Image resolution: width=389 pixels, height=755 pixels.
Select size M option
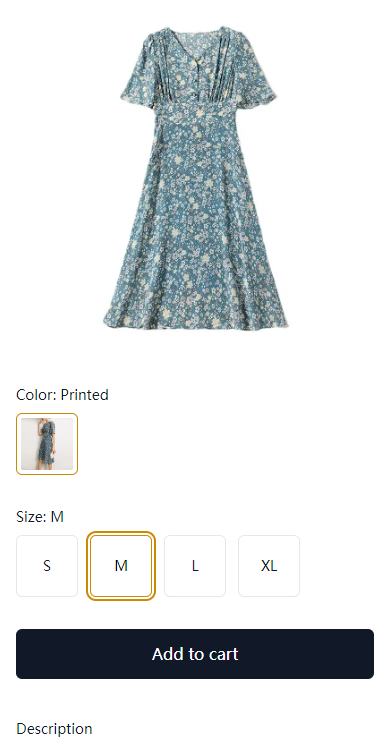pyautogui.click(x=121, y=565)
